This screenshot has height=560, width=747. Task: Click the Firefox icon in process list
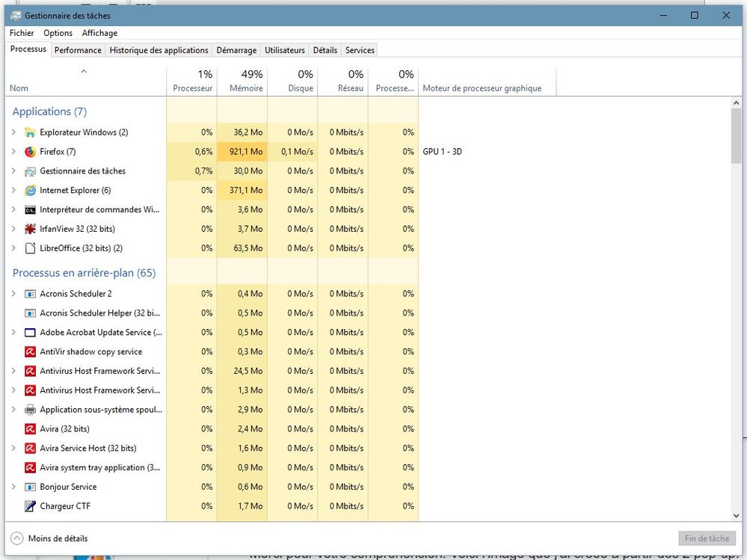coord(30,152)
